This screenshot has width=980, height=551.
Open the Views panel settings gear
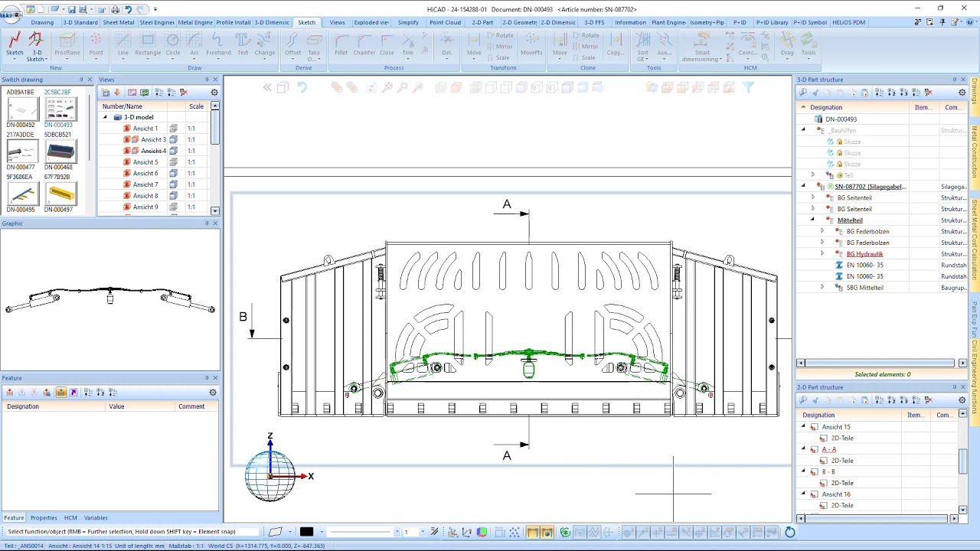214,93
